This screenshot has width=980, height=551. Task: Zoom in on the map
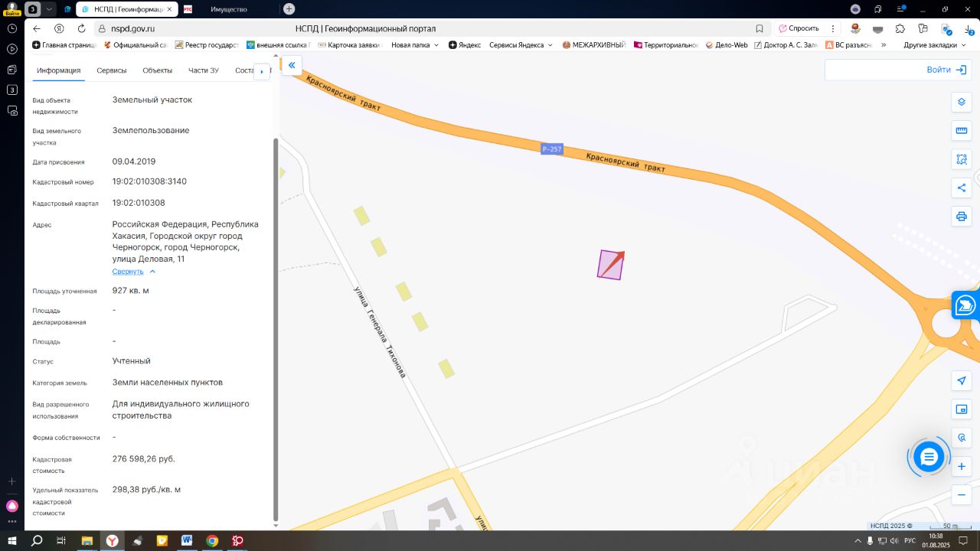pyautogui.click(x=962, y=466)
